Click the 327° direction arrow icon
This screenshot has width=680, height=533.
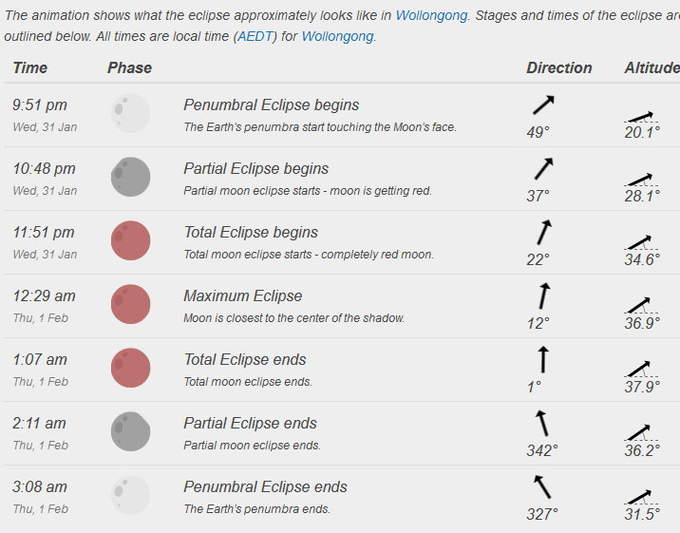[x=542, y=487]
